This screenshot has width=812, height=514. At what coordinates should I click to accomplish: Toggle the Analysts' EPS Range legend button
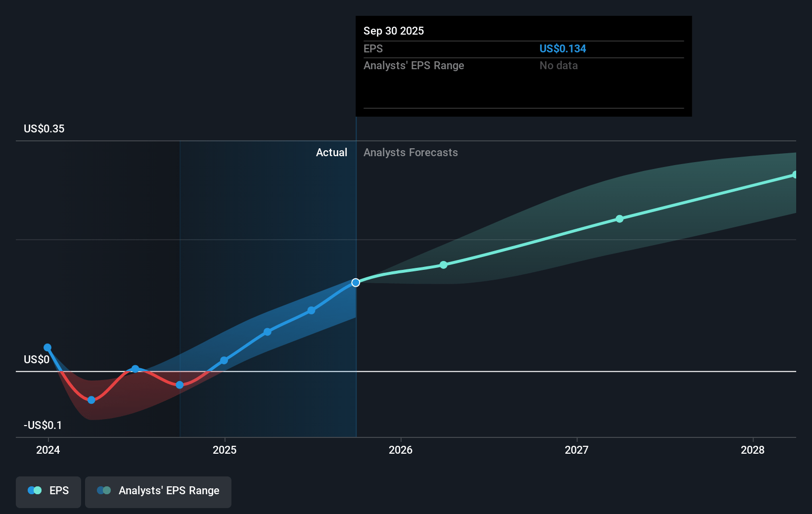(x=158, y=491)
